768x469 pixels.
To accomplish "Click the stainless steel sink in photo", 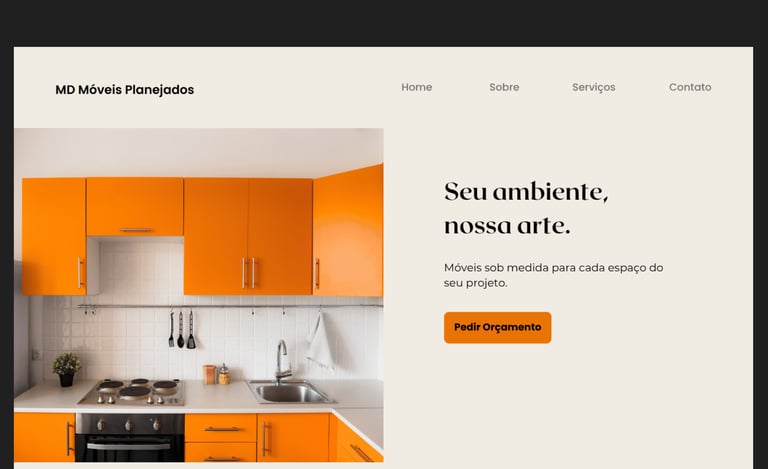I will 291,392.
